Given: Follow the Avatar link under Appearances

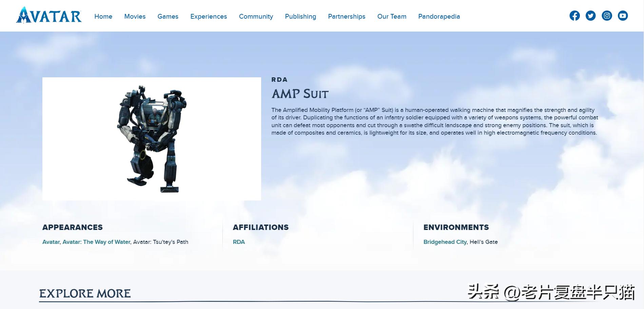Looking at the screenshot, I should pyautogui.click(x=51, y=242).
